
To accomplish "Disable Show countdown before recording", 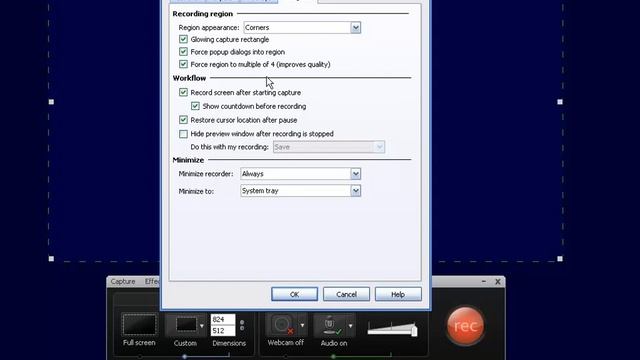I will click(195, 106).
